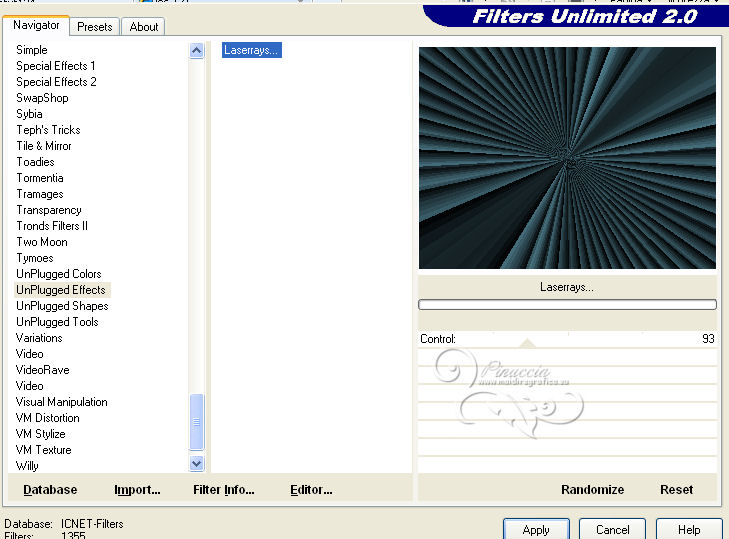This screenshot has height=539, width=729.
Task: Select UnPlugged Colors category
Action: (x=59, y=274)
